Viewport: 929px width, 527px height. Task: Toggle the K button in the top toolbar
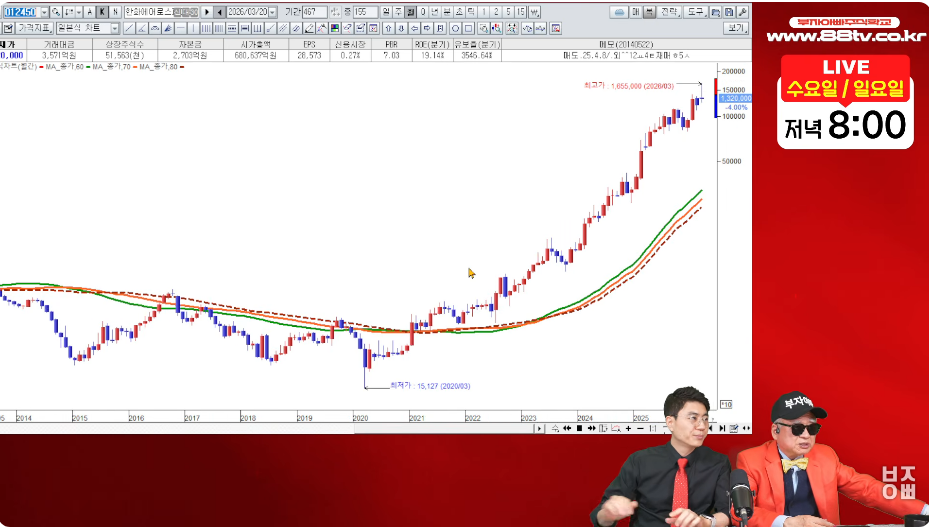102,12
